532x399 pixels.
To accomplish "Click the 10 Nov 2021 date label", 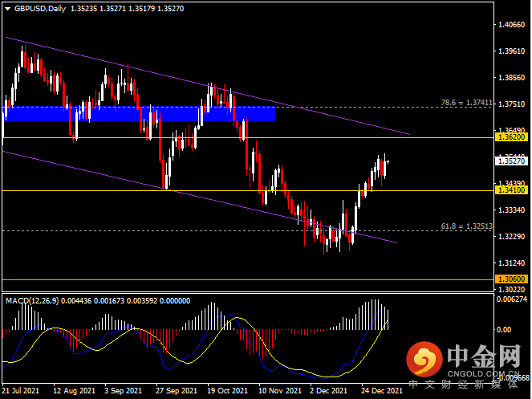I will pyautogui.click(x=280, y=391).
